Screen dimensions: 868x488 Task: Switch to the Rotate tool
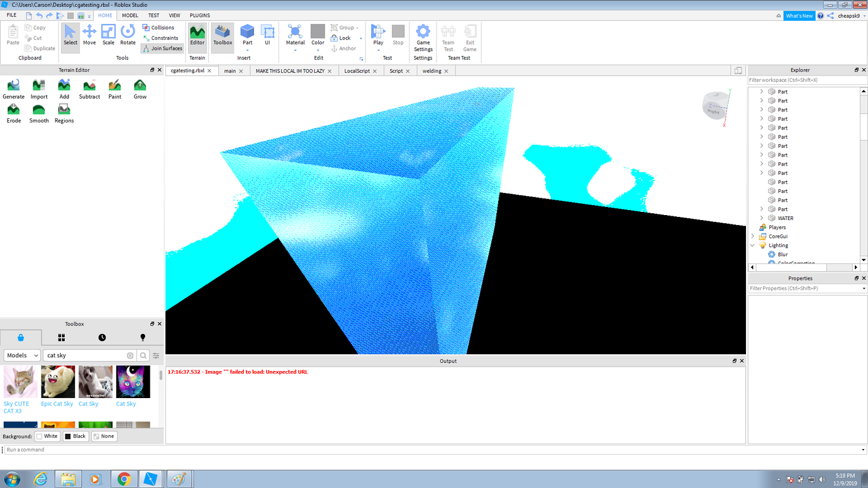[x=128, y=36]
